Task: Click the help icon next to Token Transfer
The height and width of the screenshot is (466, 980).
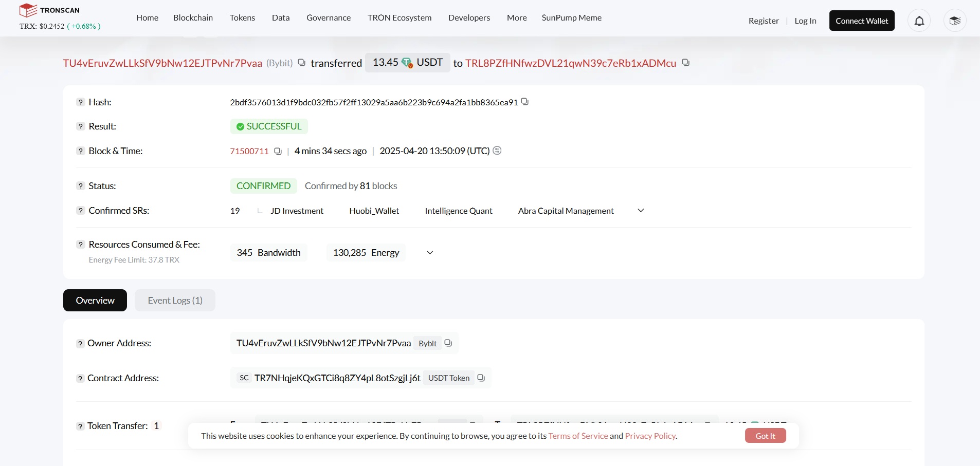Action: [x=80, y=426]
